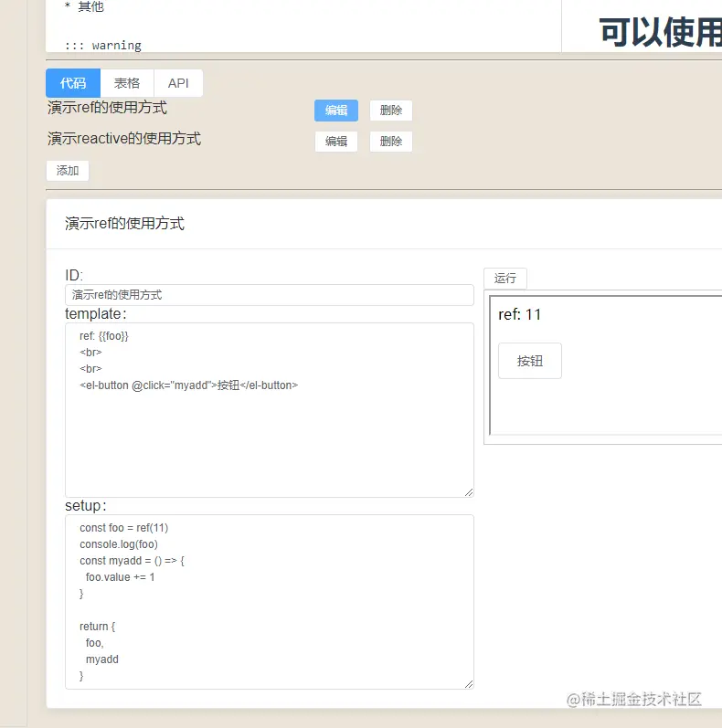Click the template textarea resize handle
The height and width of the screenshot is (728, 722).
469,492
